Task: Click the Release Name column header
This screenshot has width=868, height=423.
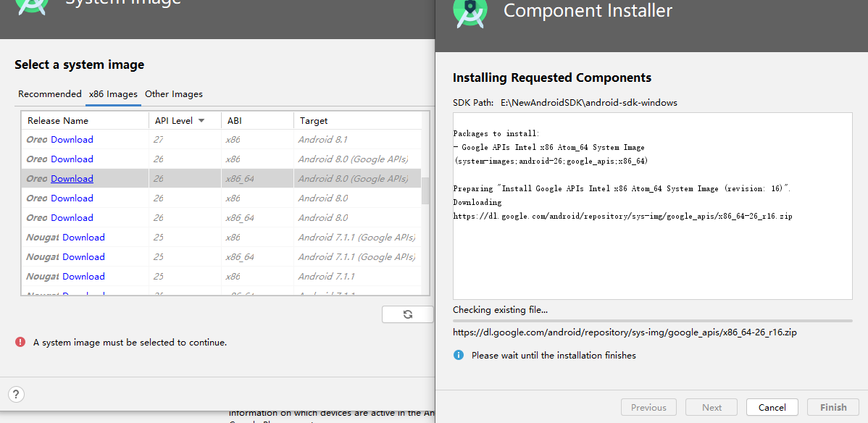Action: (85, 121)
